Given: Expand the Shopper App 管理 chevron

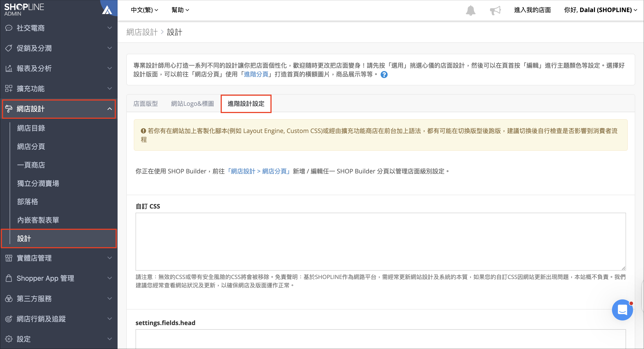Looking at the screenshot, I should click(109, 278).
